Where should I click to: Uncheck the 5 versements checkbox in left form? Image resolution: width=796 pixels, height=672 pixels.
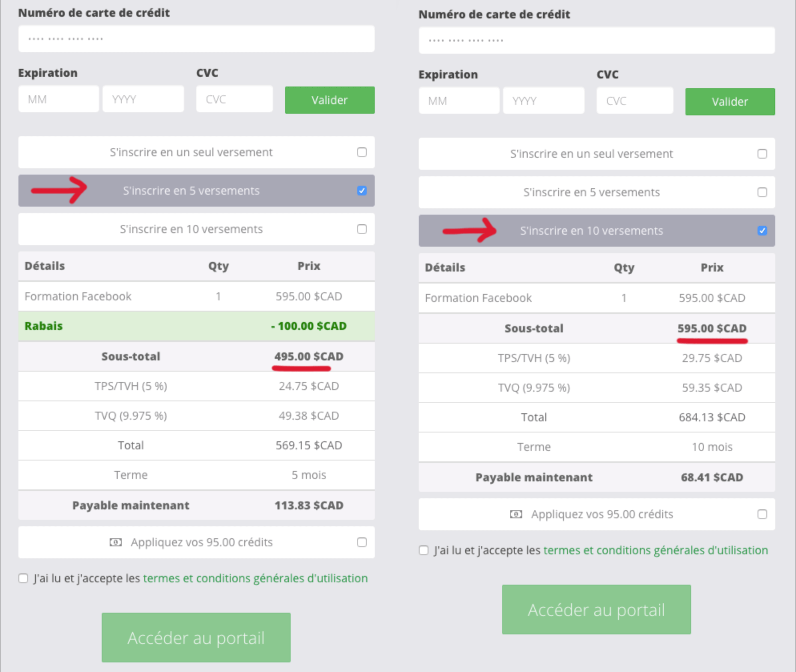[362, 191]
